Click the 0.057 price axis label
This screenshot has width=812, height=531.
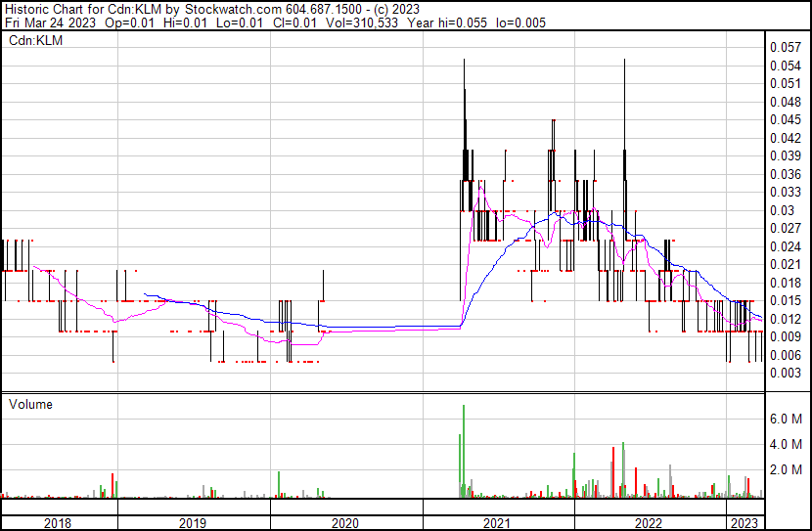click(786, 47)
